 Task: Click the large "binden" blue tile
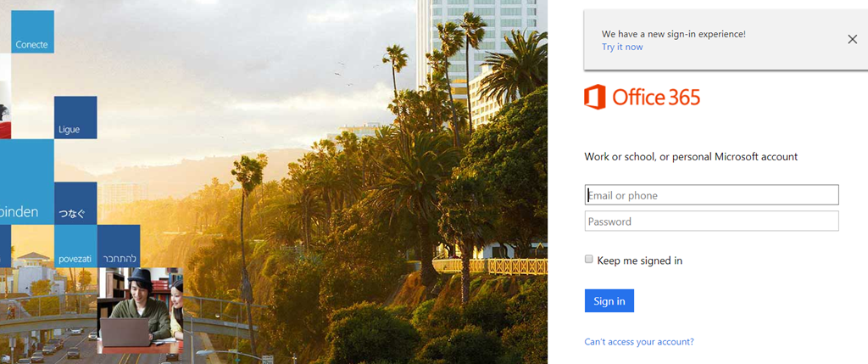26,182
